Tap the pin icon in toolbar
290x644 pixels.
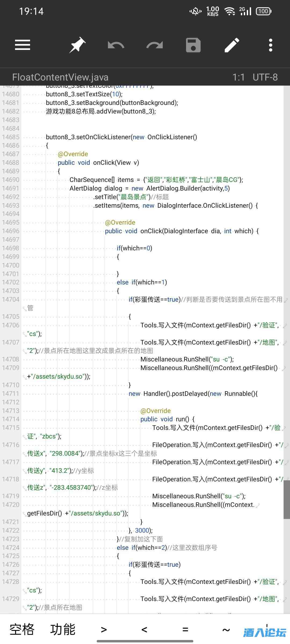(77, 45)
